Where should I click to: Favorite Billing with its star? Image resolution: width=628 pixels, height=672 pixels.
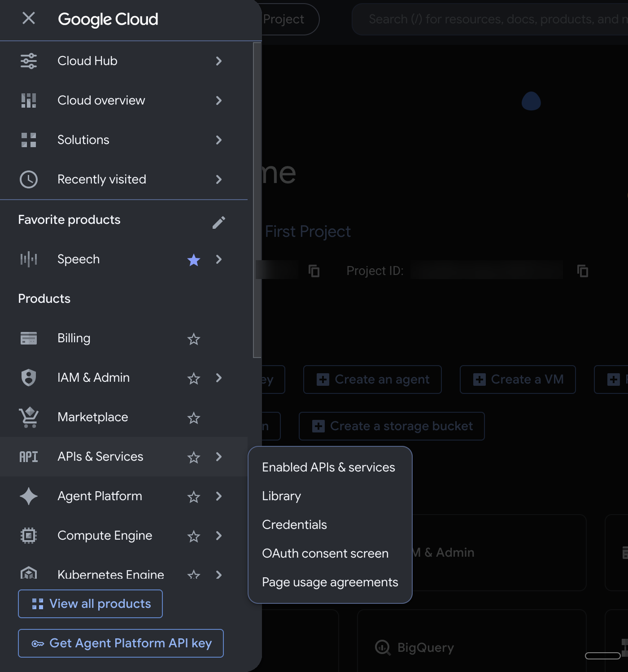tap(194, 339)
